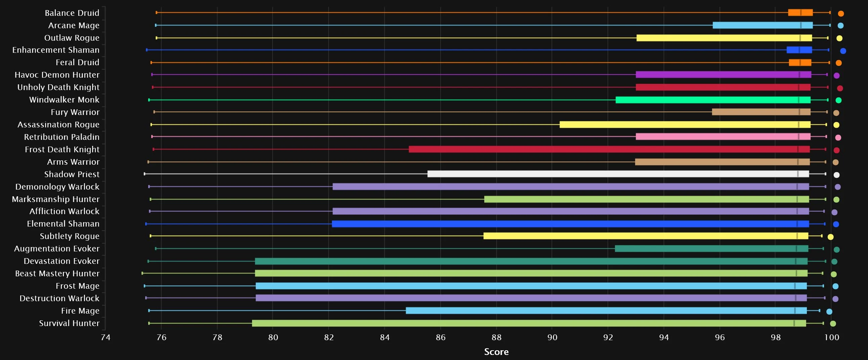
Task: Select the Elemental Shaman label
Action: [64, 224]
